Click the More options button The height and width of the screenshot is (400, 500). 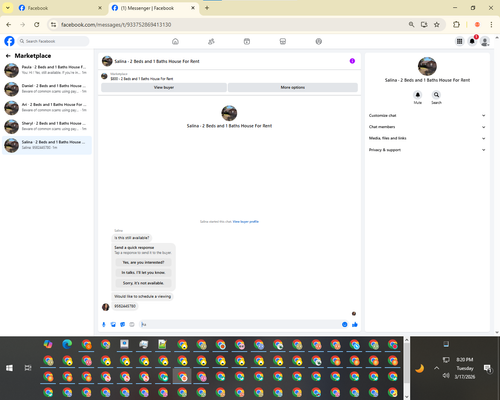293,87
